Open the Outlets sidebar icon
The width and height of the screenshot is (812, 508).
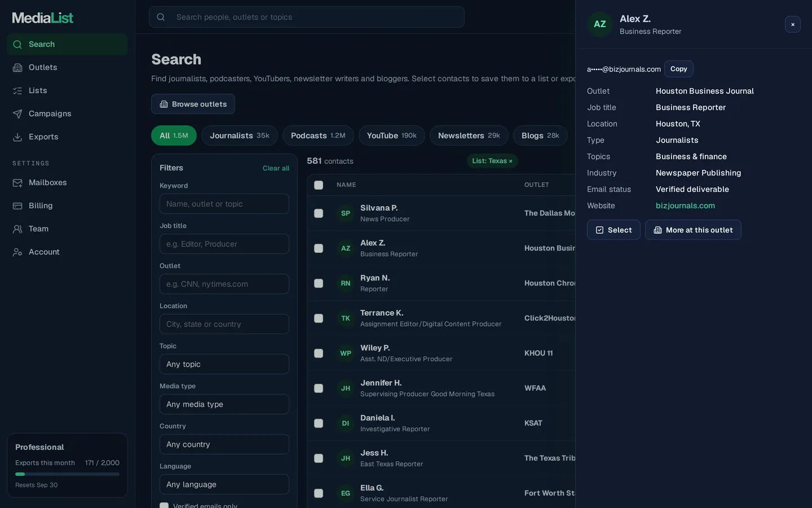coord(17,68)
